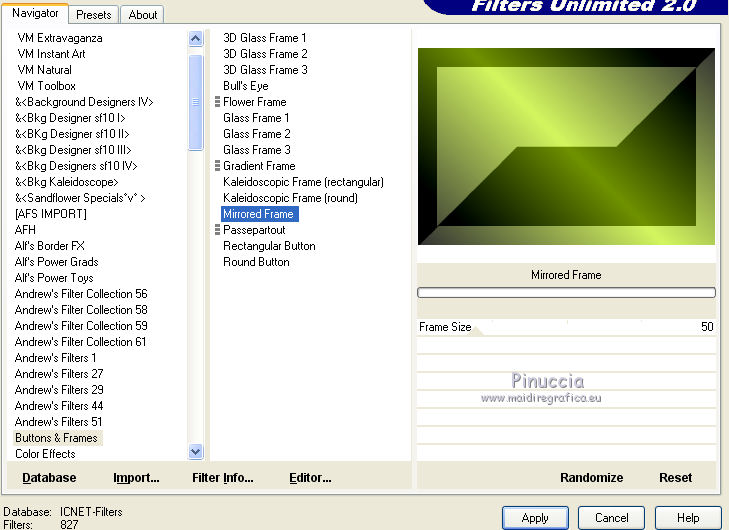729x530 pixels.
Task: Select Andrew's Filters 1
Action: pyautogui.click(x=55, y=358)
